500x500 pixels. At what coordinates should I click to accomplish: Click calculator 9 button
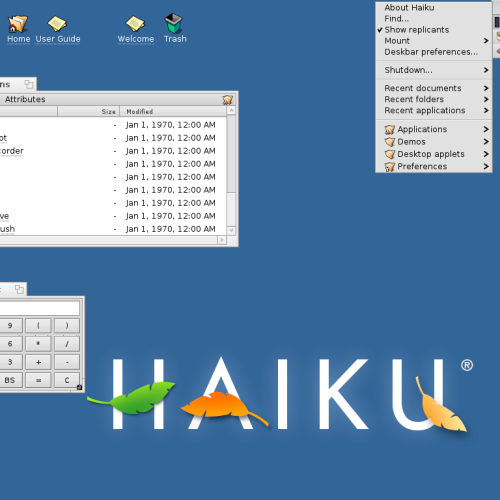[10, 326]
